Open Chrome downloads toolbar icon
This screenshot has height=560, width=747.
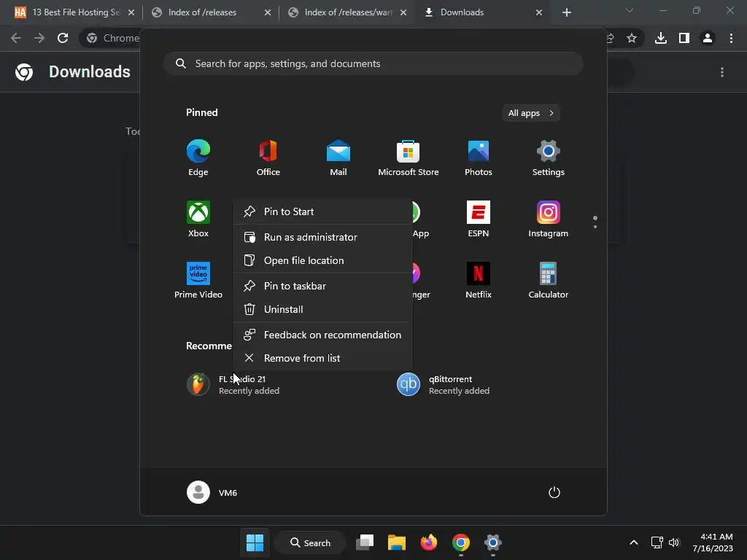click(x=660, y=38)
